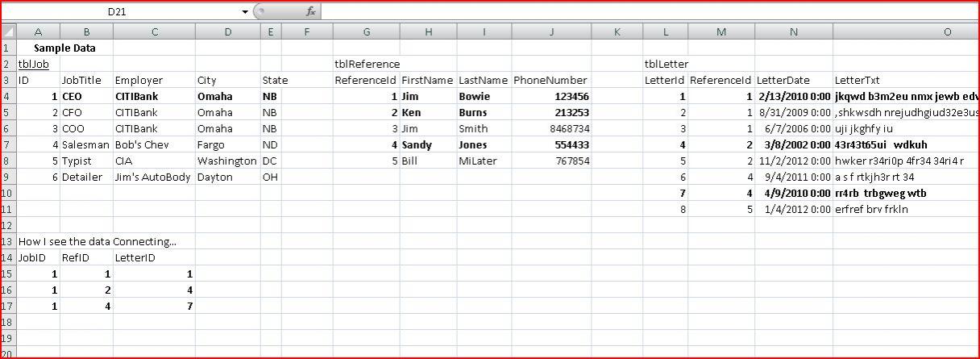Click the 'erfref brv frkln' letter text cell
Image resolution: width=980 pixels, height=359 pixels.
point(906,210)
